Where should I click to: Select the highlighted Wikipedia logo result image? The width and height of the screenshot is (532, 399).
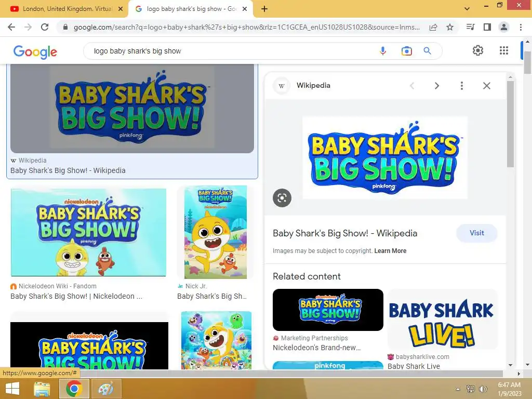click(x=132, y=108)
